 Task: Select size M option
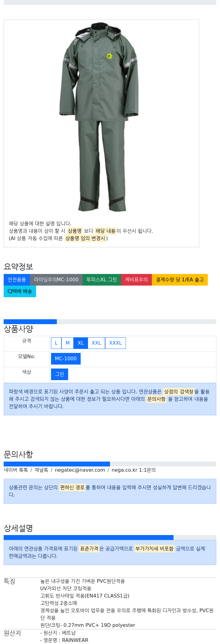(x=68, y=343)
